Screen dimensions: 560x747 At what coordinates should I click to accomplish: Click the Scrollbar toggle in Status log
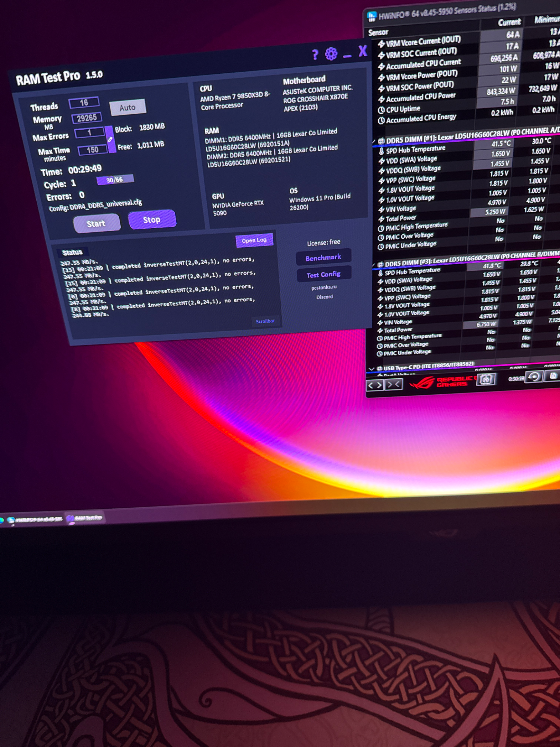click(265, 321)
